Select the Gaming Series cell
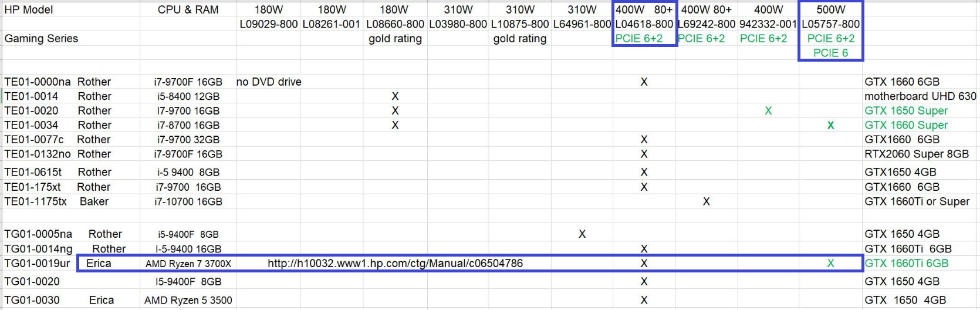The height and width of the screenshot is (310, 980). coord(41,38)
